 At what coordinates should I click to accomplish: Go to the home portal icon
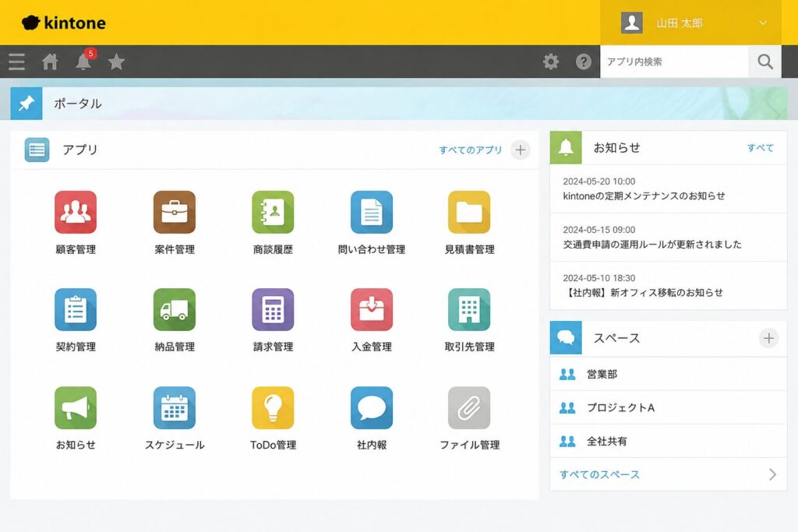pyautogui.click(x=50, y=62)
